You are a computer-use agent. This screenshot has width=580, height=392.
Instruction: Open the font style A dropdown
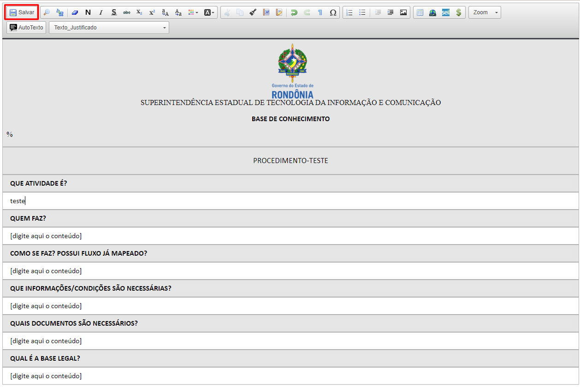coord(209,12)
